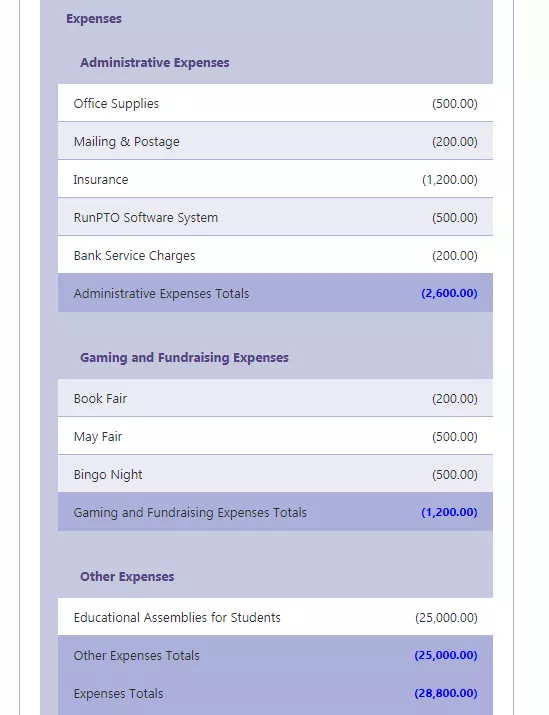Image resolution: width=549 pixels, height=715 pixels.
Task: Choose the Bingo Night row
Action: point(275,474)
